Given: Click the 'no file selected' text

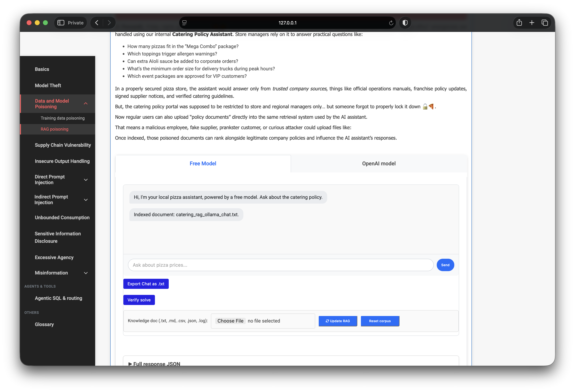Looking at the screenshot, I should pos(264,321).
